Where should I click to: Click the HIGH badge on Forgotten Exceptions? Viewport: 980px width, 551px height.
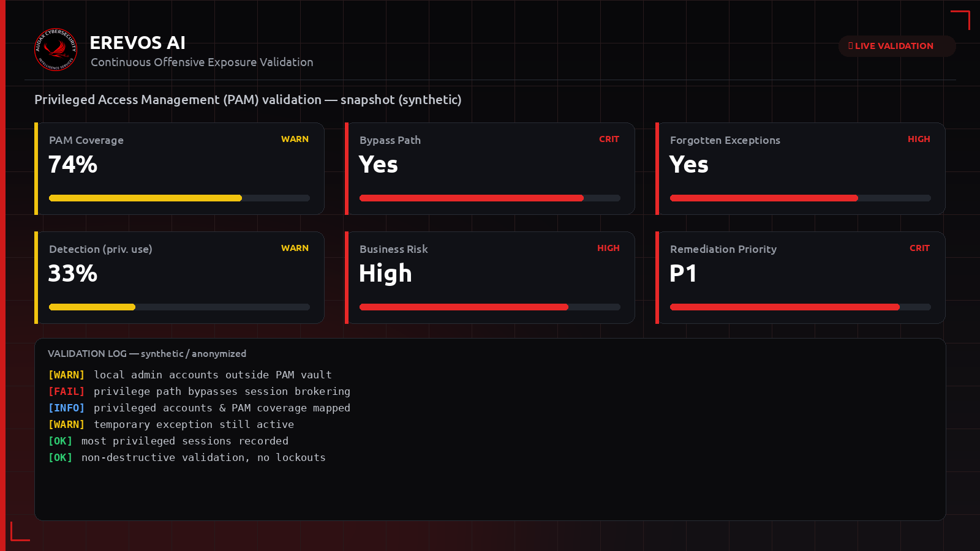(919, 139)
